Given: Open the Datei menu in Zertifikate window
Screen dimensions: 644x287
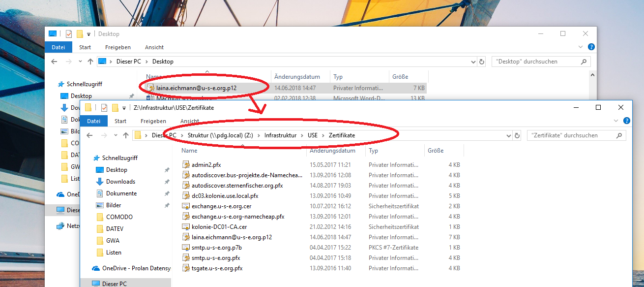Looking at the screenshot, I should point(94,121).
